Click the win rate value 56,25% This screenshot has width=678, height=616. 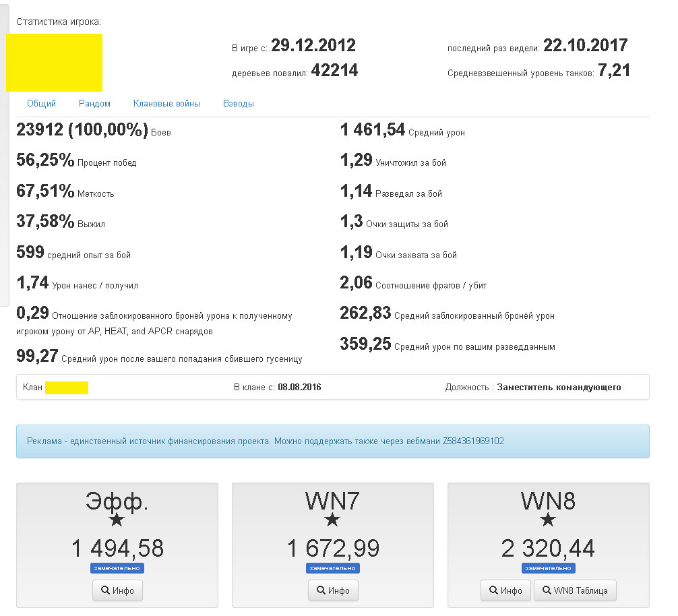point(45,160)
